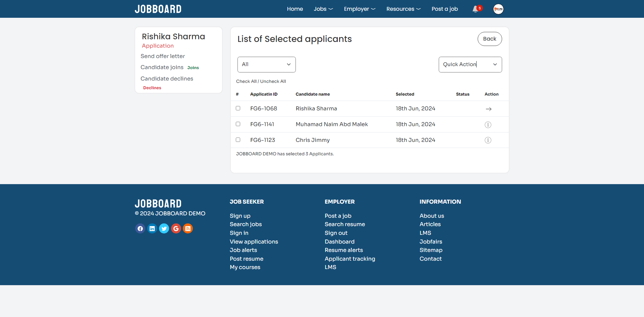
Task: Open the RSS feed icon in footer
Action: pyautogui.click(x=188, y=228)
